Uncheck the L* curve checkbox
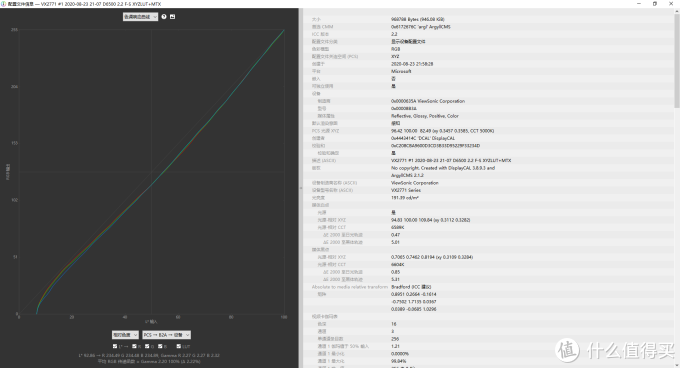The height and width of the screenshot is (368, 680). (x=115, y=346)
